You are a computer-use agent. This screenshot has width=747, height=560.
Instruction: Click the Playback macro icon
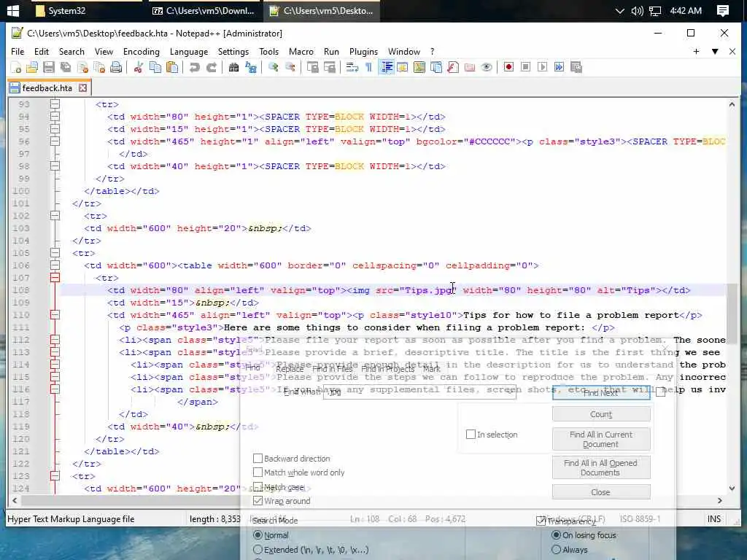(542, 67)
